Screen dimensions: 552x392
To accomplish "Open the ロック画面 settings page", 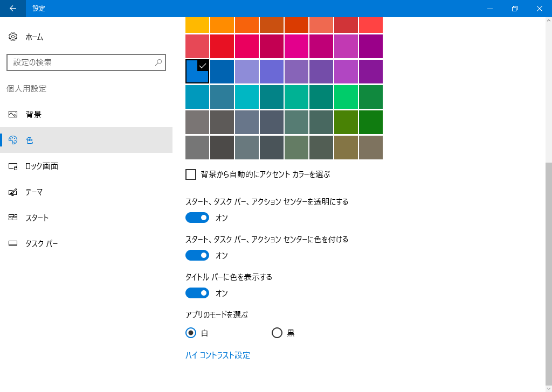I will click(x=42, y=166).
